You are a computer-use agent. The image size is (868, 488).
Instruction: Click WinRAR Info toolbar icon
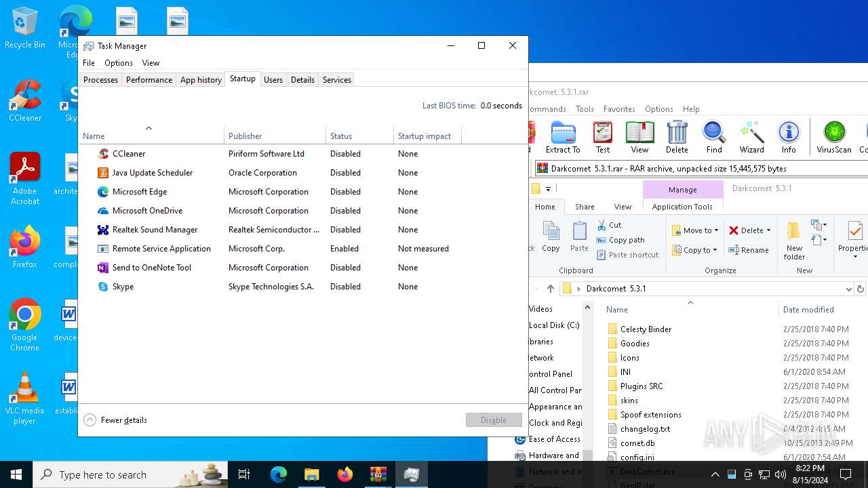tap(789, 138)
